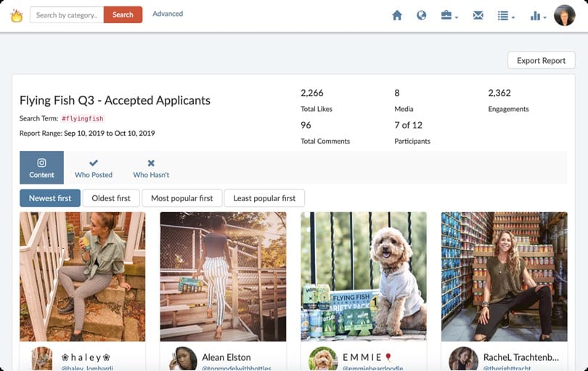Sort by Most popular first

(x=181, y=198)
